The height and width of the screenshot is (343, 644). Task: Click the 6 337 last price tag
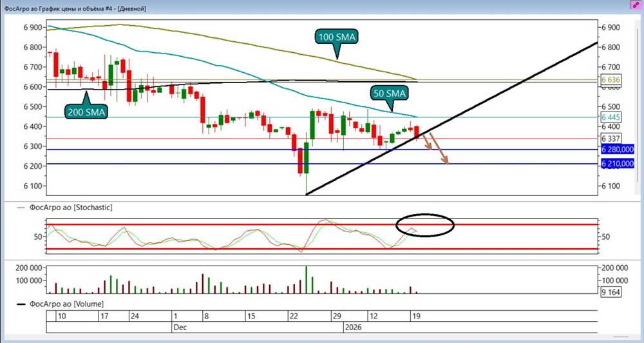[611, 138]
